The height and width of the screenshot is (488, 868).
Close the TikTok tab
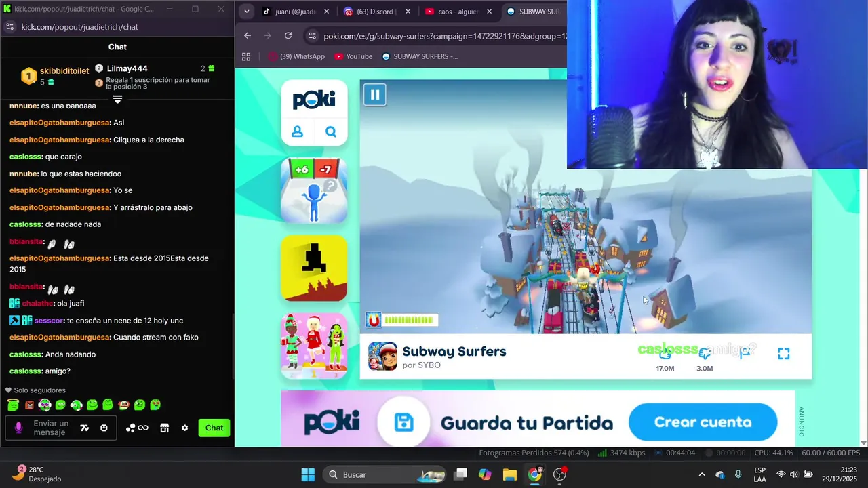coord(326,12)
